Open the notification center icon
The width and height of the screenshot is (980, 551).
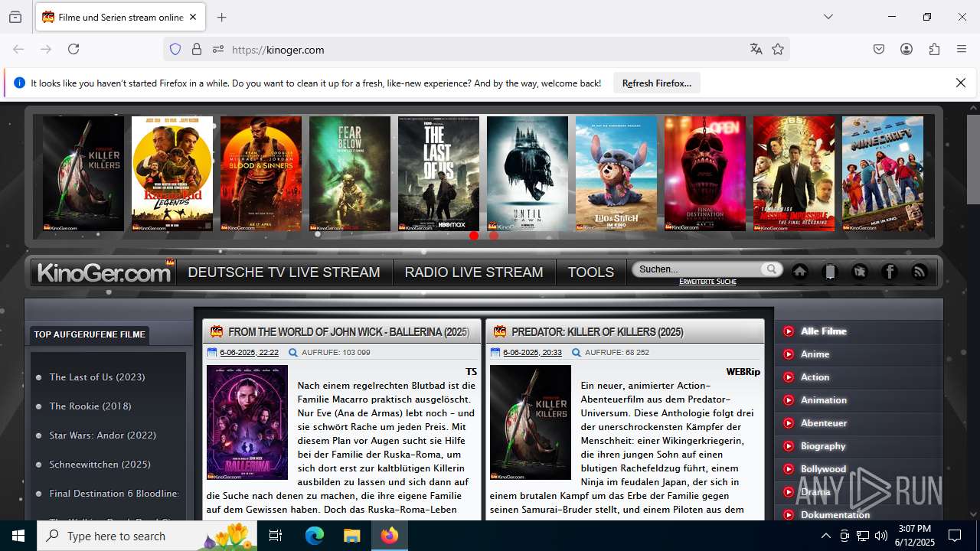pos(955,536)
